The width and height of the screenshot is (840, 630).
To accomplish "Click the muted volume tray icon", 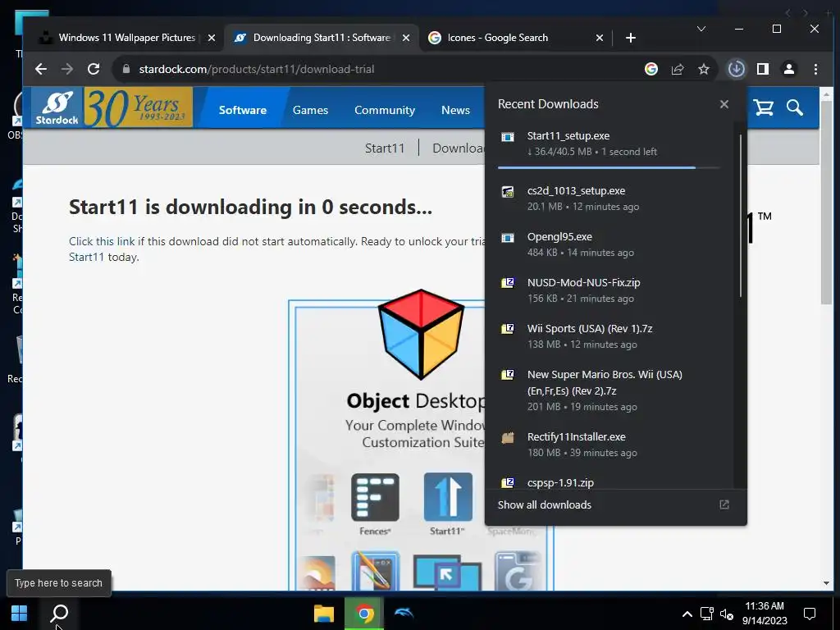I will pyautogui.click(x=727, y=614).
